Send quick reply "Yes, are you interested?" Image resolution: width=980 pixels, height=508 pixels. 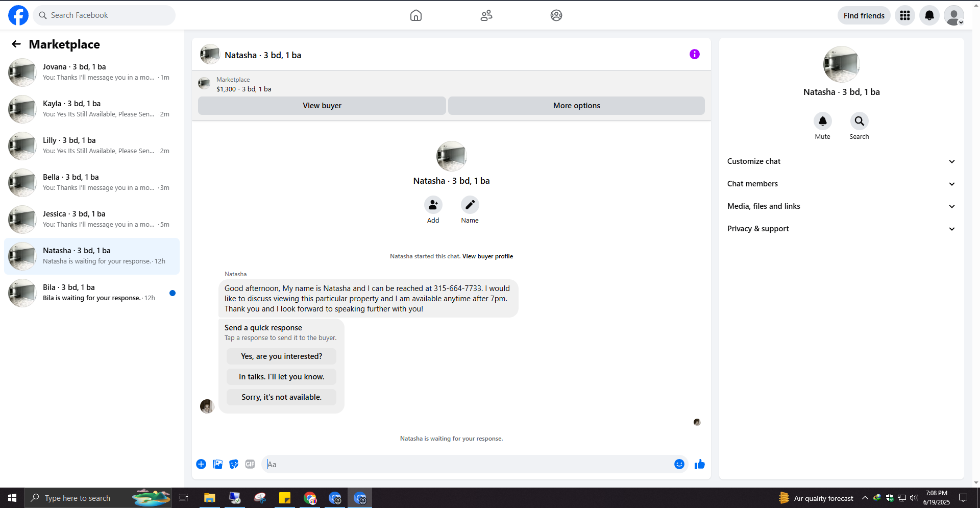point(282,356)
